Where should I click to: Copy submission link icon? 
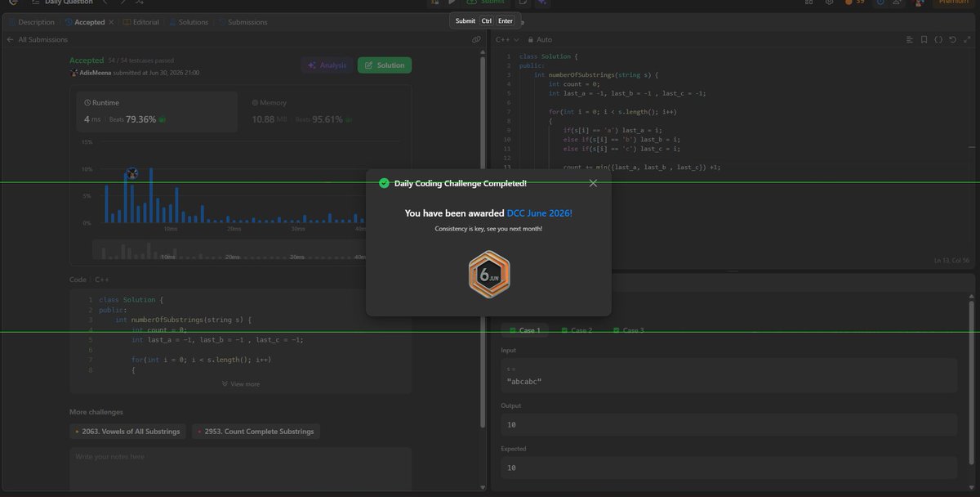pyautogui.click(x=476, y=39)
